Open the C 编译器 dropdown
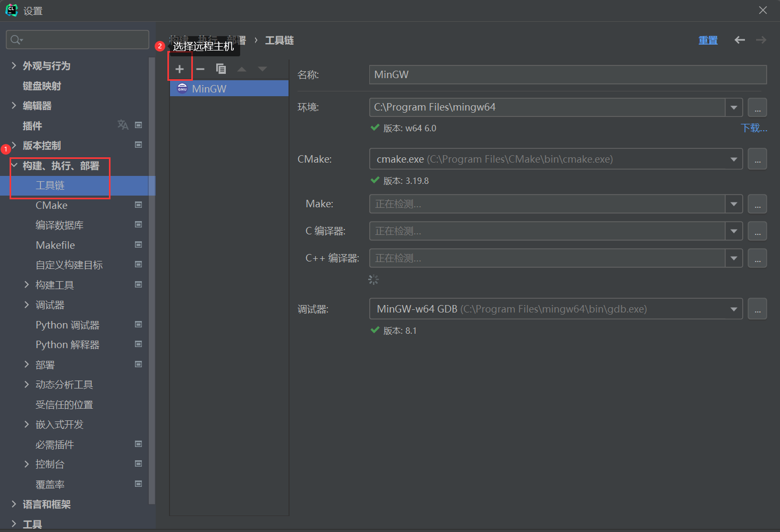Image resolution: width=780 pixels, height=532 pixels. point(734,231)
